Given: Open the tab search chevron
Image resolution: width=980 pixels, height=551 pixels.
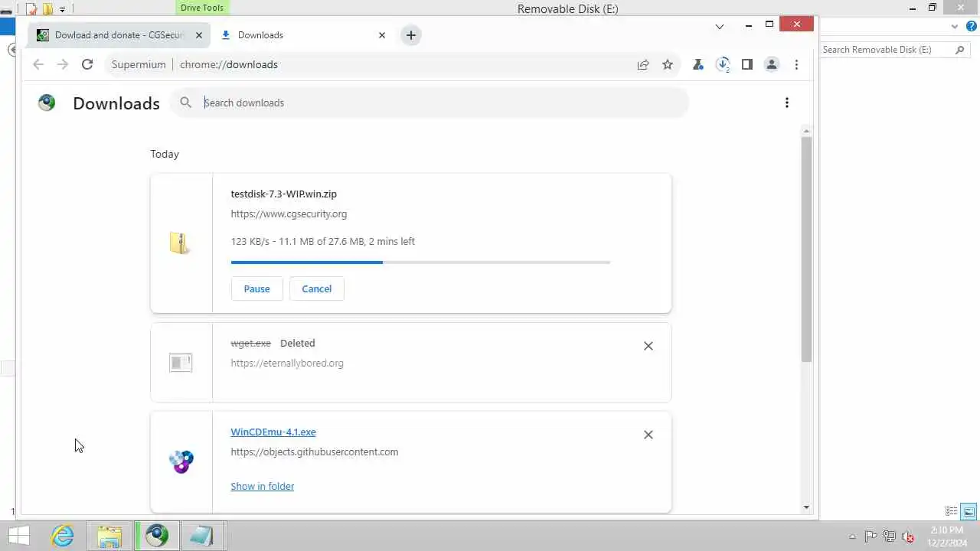Looking at the screenshot, I should [x=720, y=26].
